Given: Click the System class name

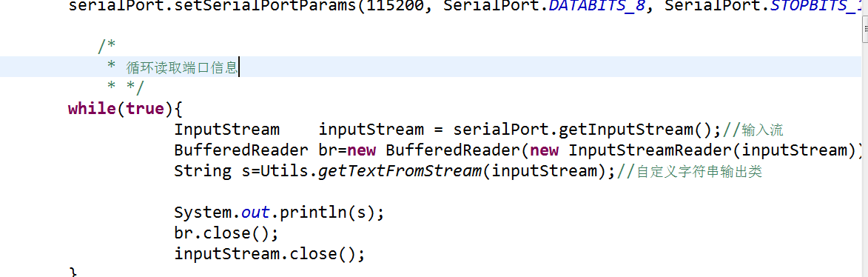Looking at the screenshot, I should pos(203,213).
